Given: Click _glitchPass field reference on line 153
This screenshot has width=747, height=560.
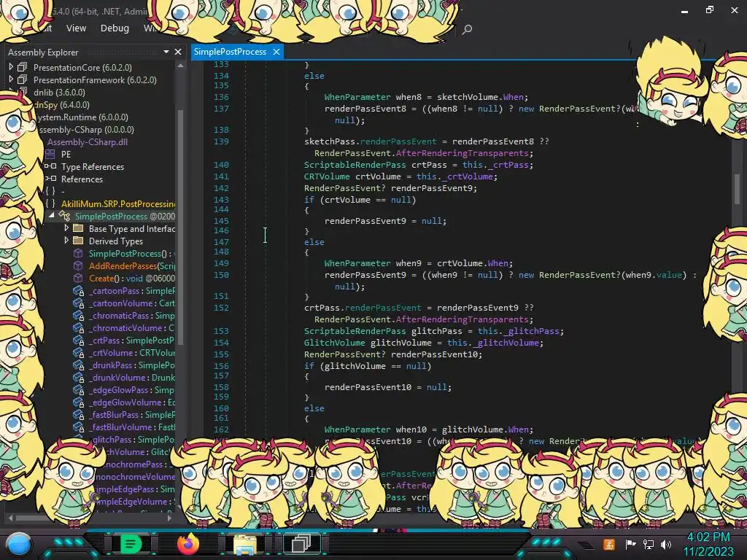Looking at the screenshot, I should (531, 331).
